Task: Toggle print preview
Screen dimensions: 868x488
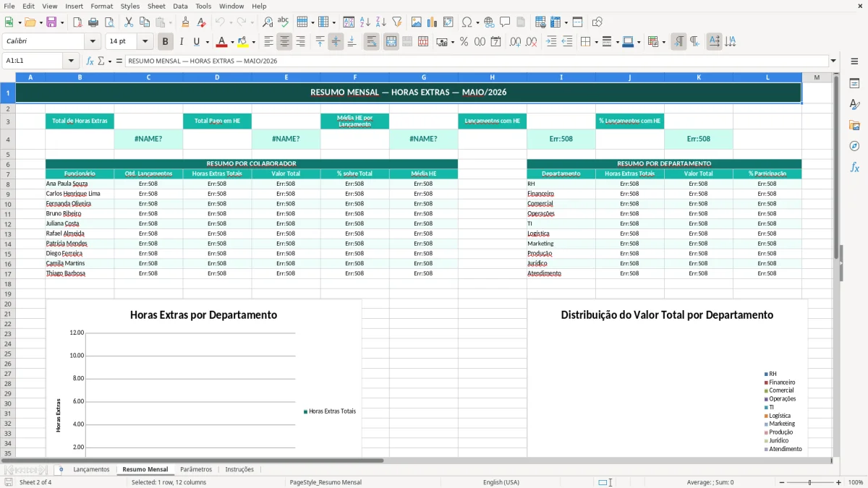Action: click(x=109, y=22)
